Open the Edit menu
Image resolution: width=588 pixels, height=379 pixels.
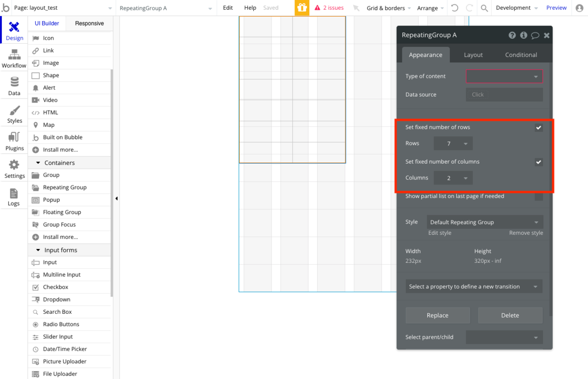228,8
